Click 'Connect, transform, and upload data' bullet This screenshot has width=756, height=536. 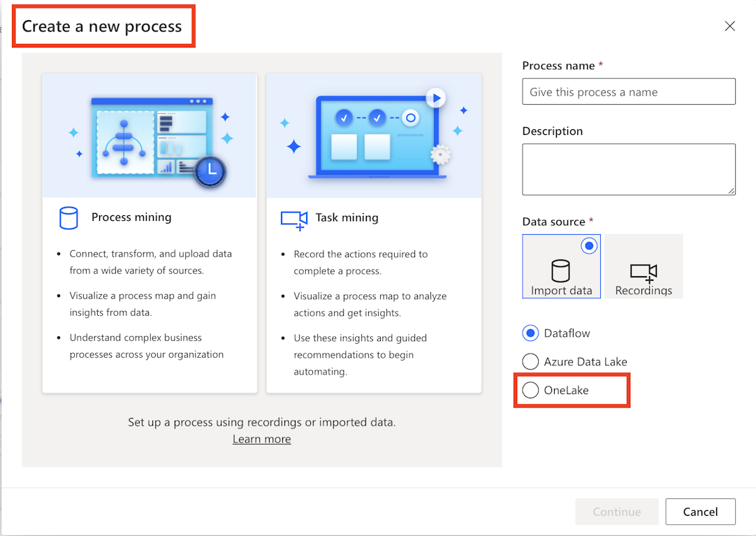(150, 262)
